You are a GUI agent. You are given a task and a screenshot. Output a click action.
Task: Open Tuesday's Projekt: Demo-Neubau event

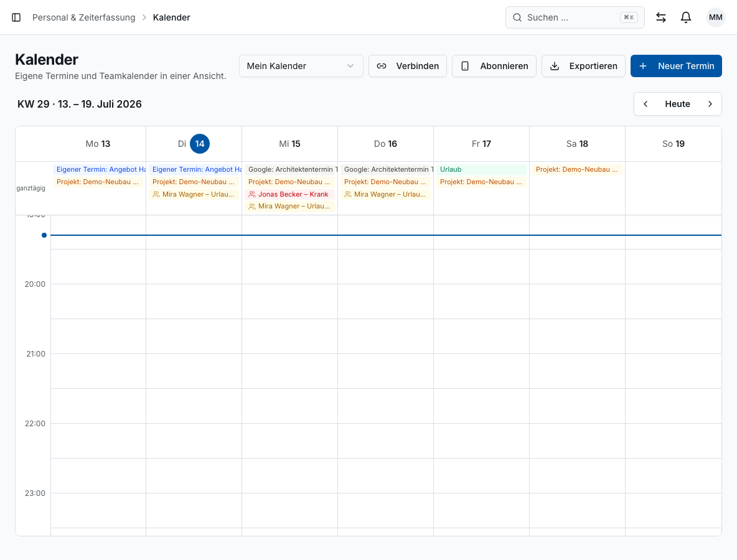pos(194,182)
